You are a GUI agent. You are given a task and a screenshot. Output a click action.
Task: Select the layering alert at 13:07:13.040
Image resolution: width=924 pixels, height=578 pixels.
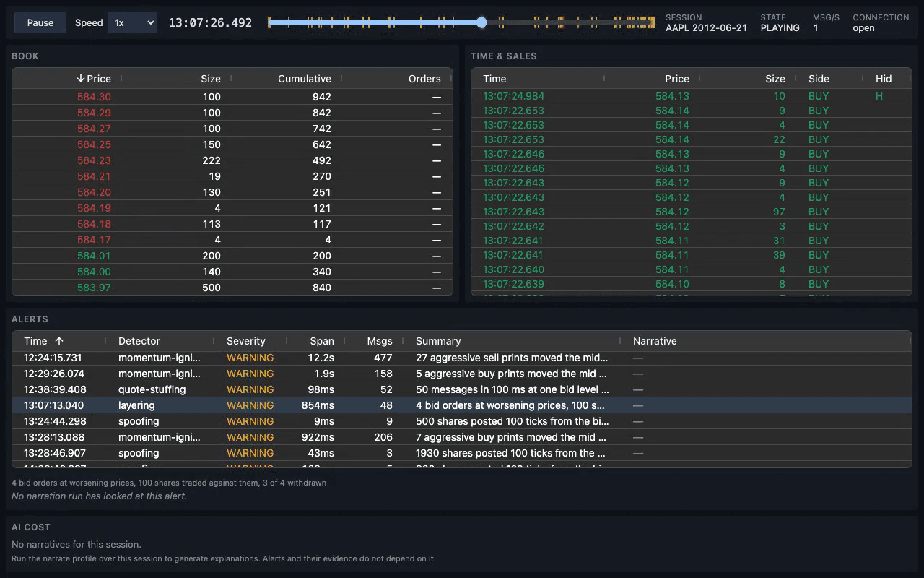click(x=462, y=405)
